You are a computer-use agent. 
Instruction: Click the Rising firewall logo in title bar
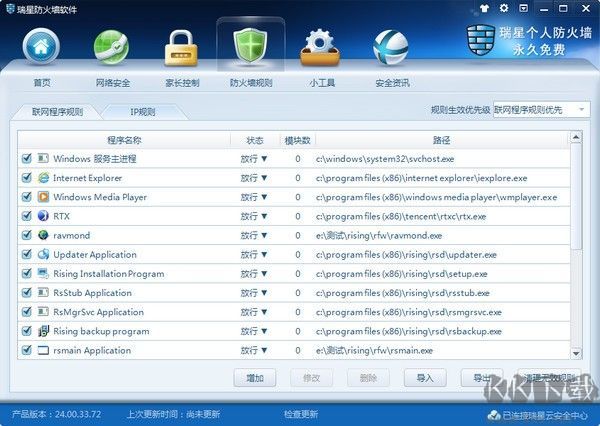click(10, 8)
